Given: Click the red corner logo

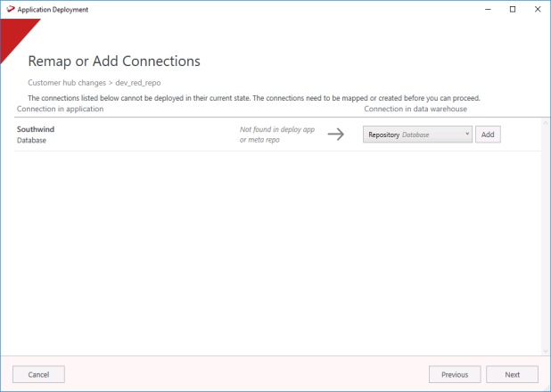Looking at the screenshot, I should 14,34.
